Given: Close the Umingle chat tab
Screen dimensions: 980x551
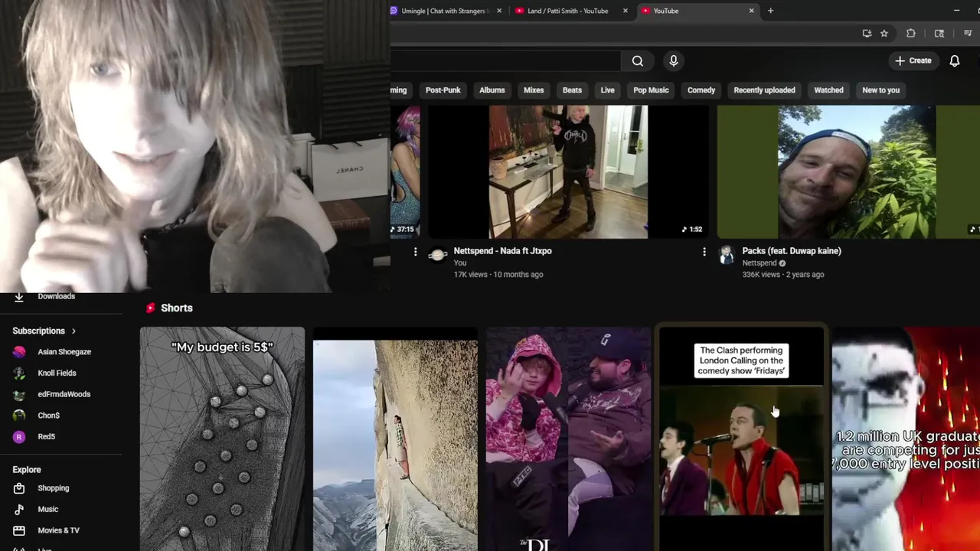Looking at the screenshot, I should pyautogui.click(x=499, y=11).
